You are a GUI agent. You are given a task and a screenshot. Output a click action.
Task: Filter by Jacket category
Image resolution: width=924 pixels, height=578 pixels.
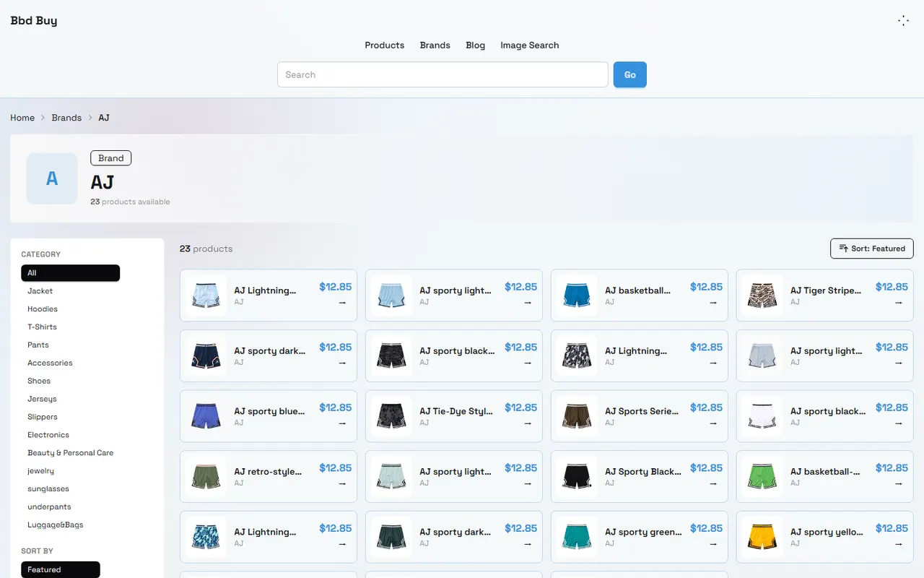(40, 291)
